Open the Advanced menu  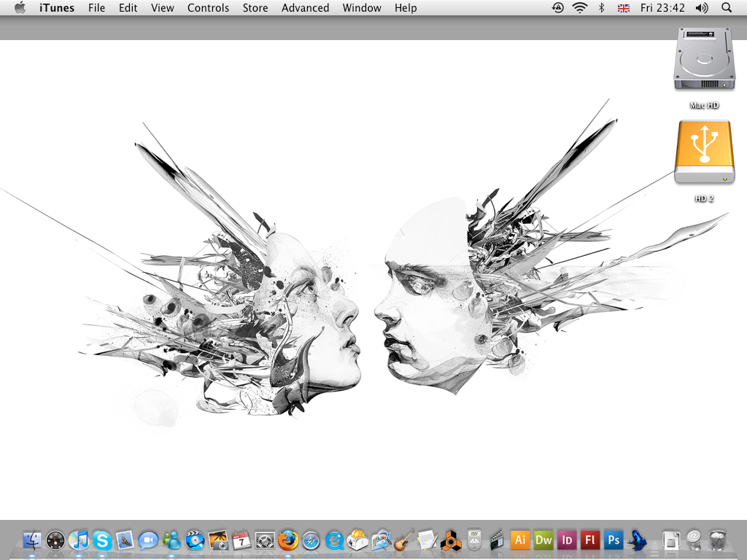click(306, 7)
